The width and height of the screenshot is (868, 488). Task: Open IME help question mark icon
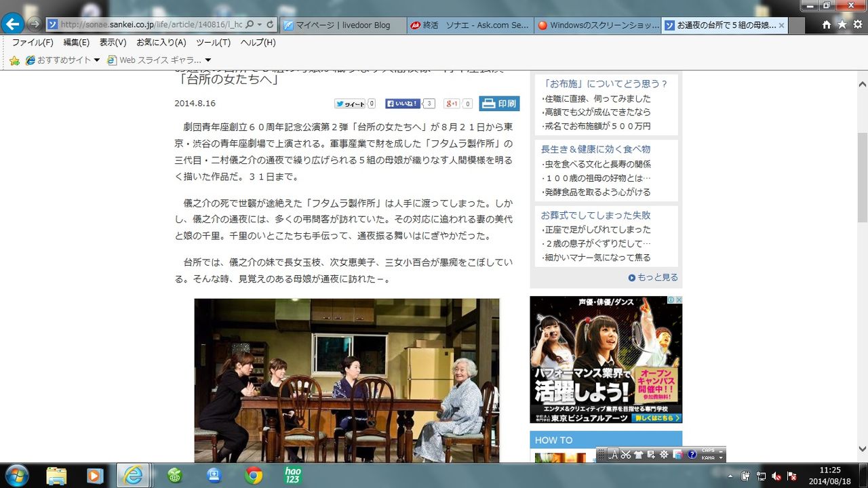coord(692,454)
